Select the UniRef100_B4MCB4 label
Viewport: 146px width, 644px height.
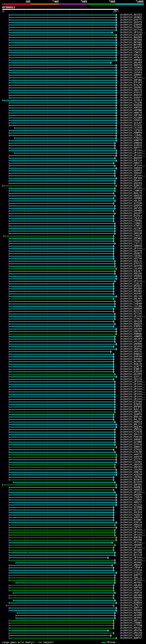coord(131,357)
